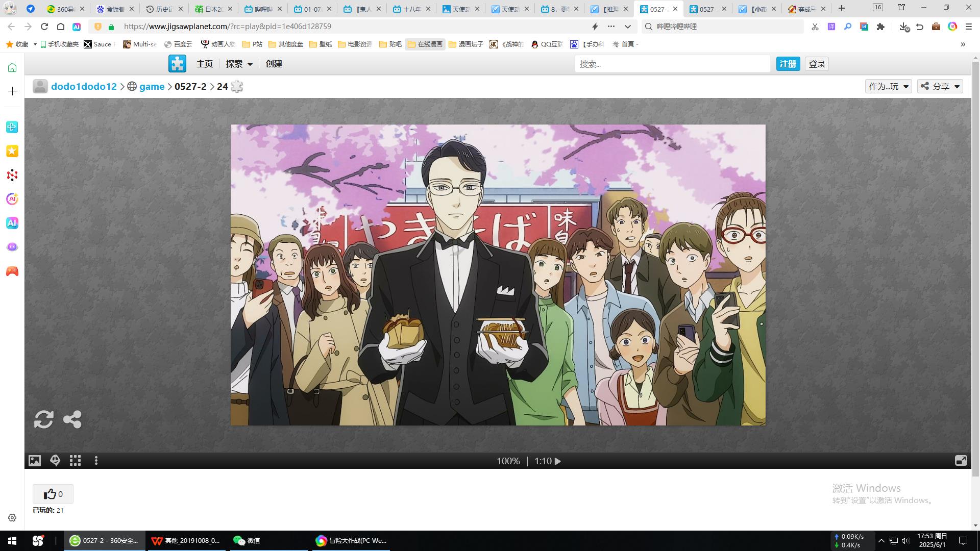Image resolution: width=980 pixels, height=551 pixels.
Task: Click the scissors screenshot tool icon
Action: pos(815,27)
